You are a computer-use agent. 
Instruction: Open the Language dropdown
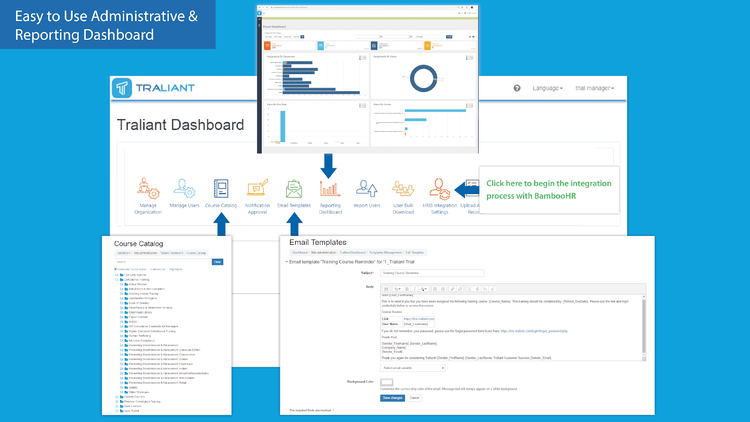pyautogui.click(x=548, y=88)
